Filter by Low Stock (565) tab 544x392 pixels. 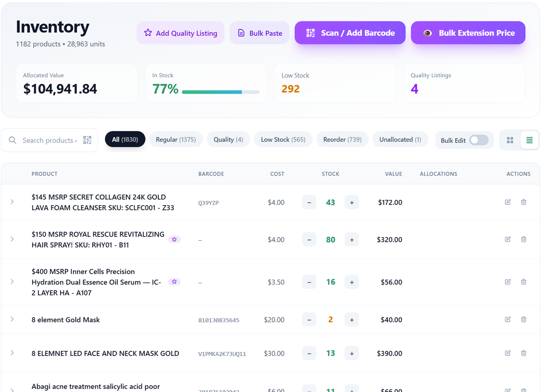tap(283, 139)
